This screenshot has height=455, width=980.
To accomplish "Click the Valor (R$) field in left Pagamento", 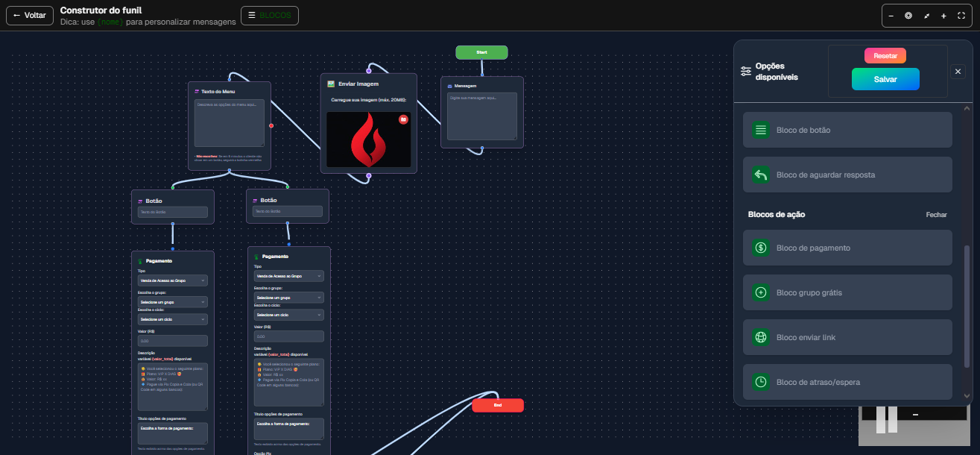I will pyautogui.click(x=172, y=341).
